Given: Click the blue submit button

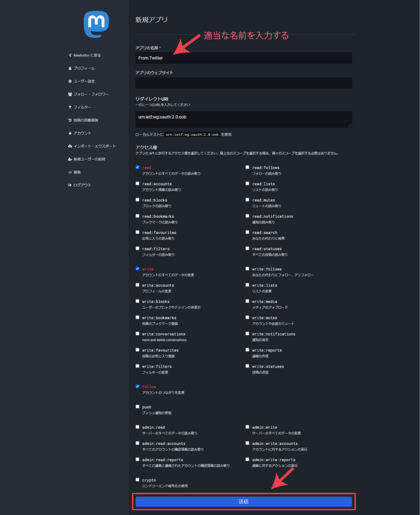Looking at the screenshot, I should [x=243, y=501].
